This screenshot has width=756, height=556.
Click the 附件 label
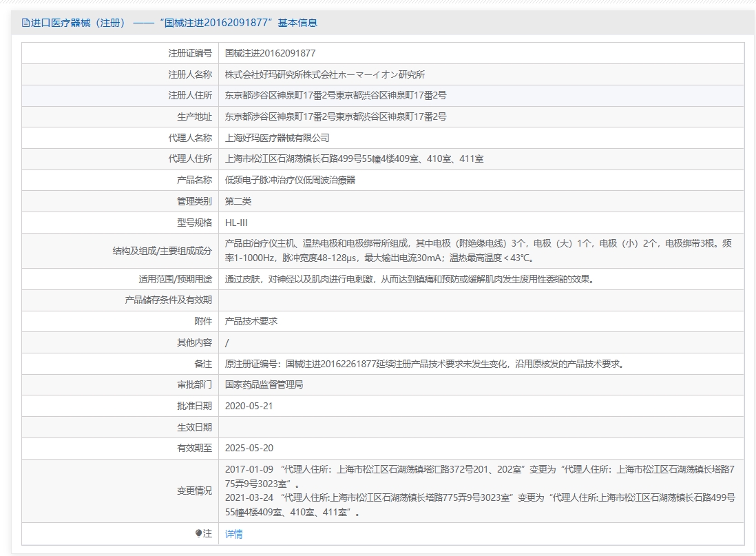(x=203, y=322)
